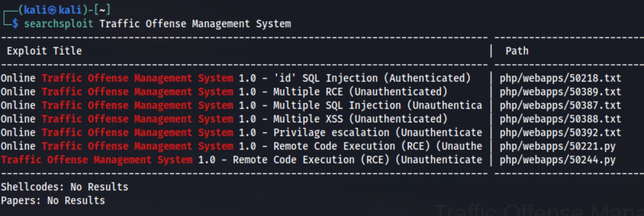
Task: Click path php/webapps/50392.txt
Action: (x=560, y=133)
